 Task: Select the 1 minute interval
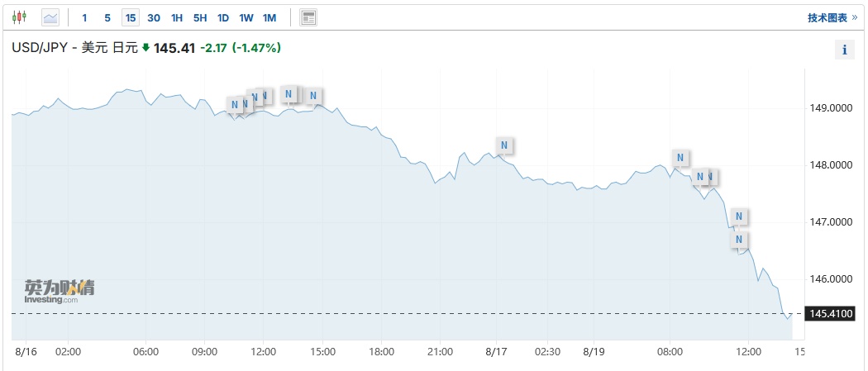coord(84,17)
